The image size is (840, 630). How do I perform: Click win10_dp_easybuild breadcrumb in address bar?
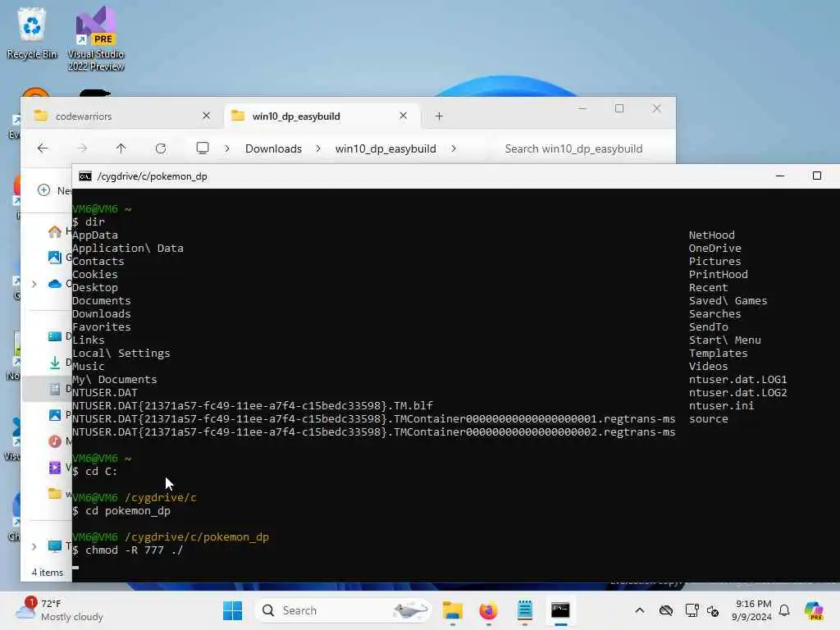click(x=386, y=148)
